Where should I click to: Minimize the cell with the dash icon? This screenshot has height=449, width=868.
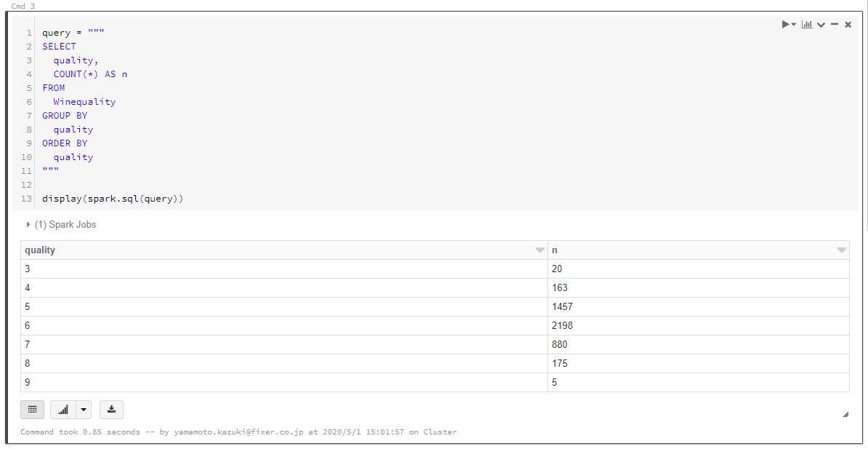835,25
